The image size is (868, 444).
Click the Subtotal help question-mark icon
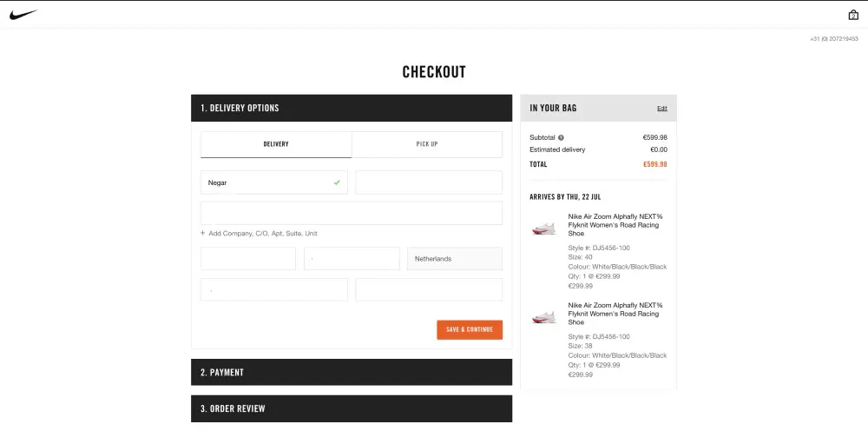pos(561,137)
